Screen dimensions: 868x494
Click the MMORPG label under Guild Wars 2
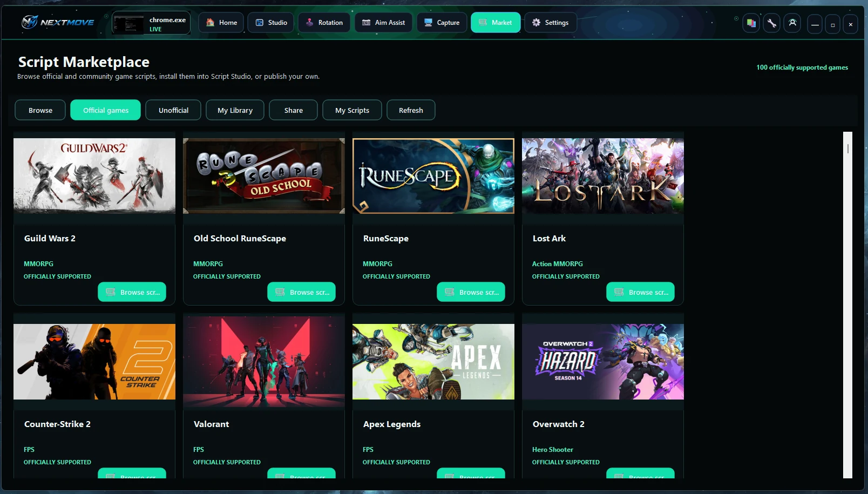click(x=38, y=264)
